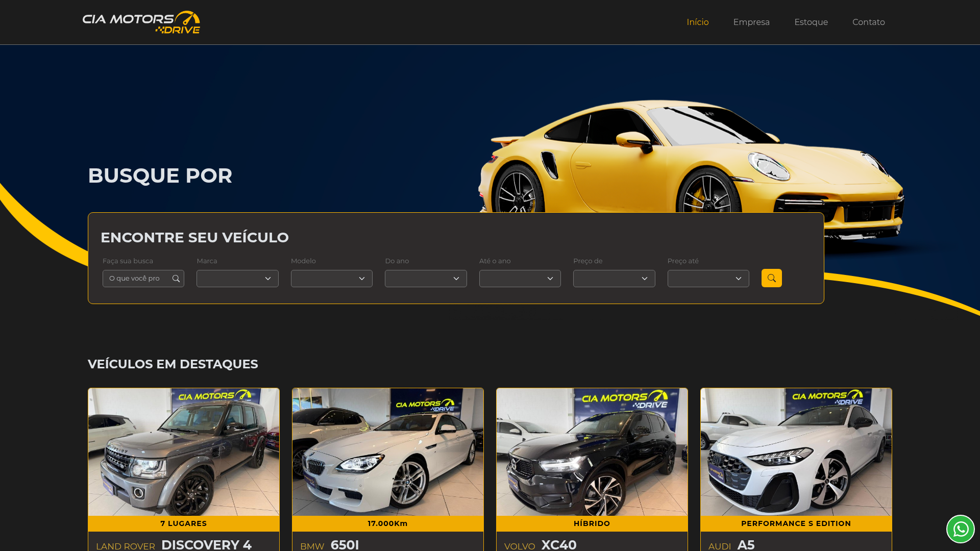
Task: Open the Empresa menu item
Action: pos(751,22)
